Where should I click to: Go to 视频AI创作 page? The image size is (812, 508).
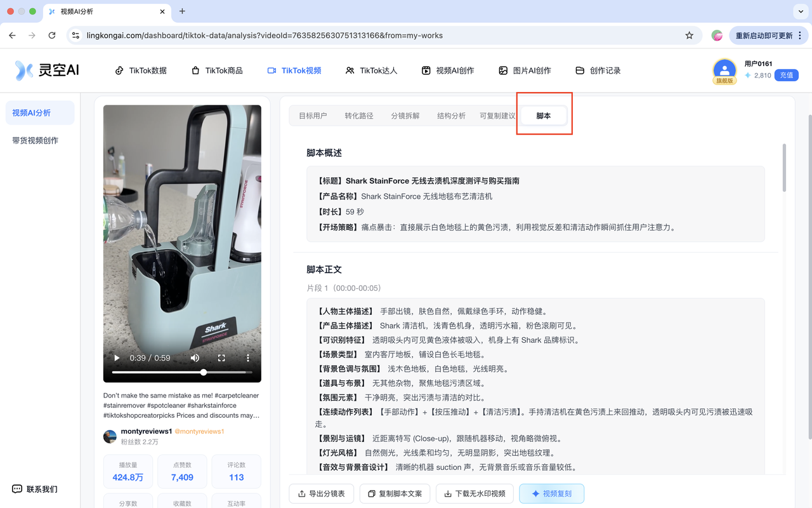[448, 70]
